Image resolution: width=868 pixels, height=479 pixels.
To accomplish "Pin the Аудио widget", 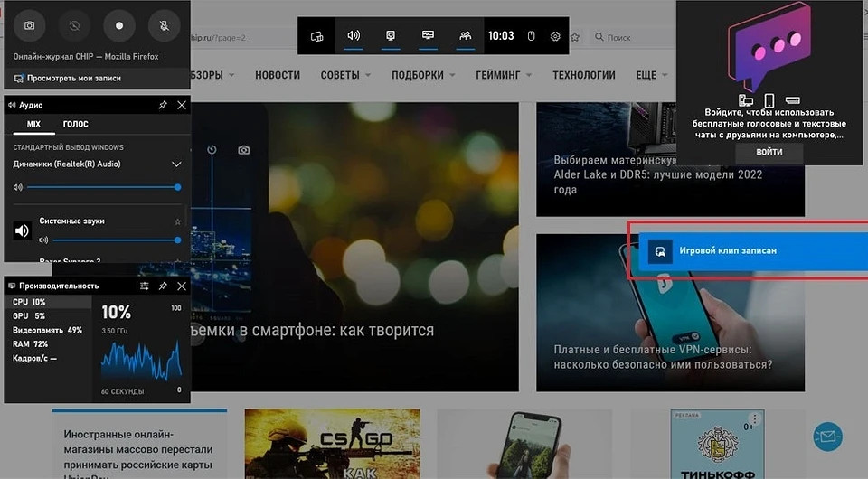I will [163, 105].
